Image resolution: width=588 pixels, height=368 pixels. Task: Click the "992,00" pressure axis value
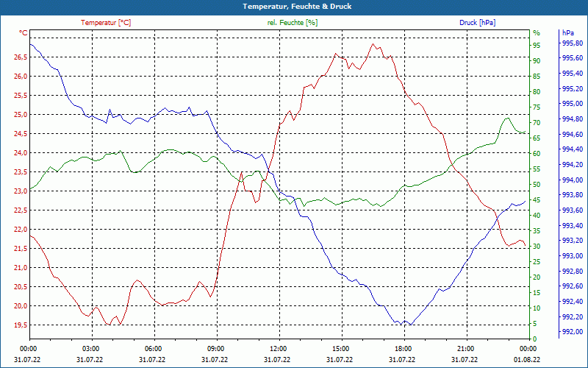pos(573,332)
